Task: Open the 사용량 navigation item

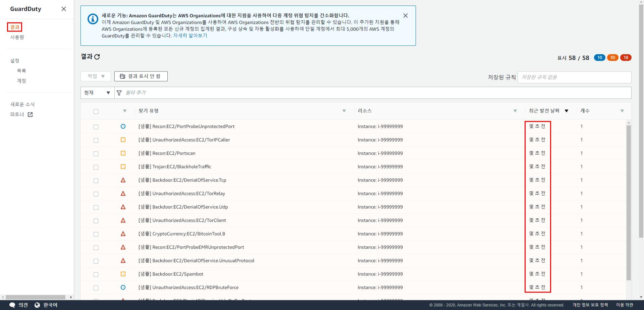Action: pos(17,37)
